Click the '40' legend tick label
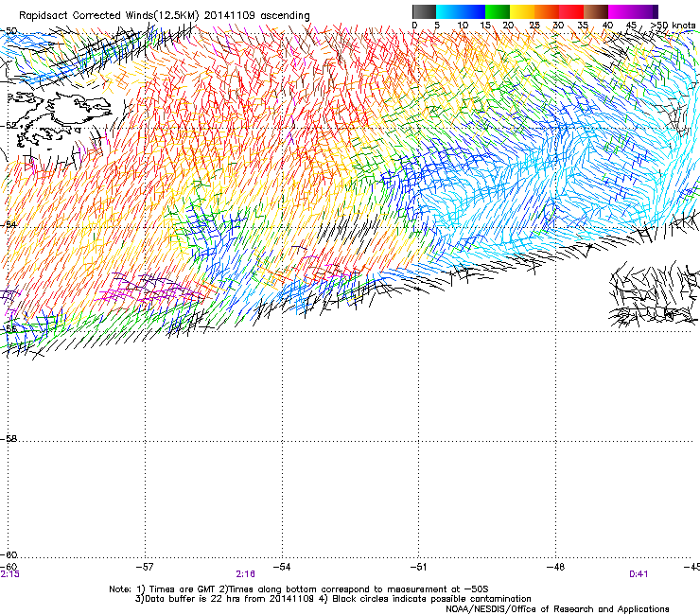The width and height of the screenshot is (700, 615). coord(607,25)
